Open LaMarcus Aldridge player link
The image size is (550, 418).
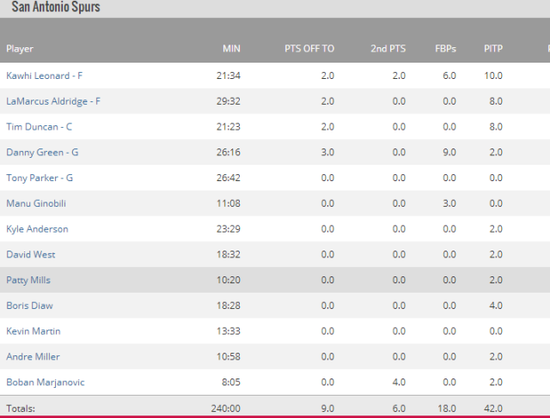[x=53, y=101]
